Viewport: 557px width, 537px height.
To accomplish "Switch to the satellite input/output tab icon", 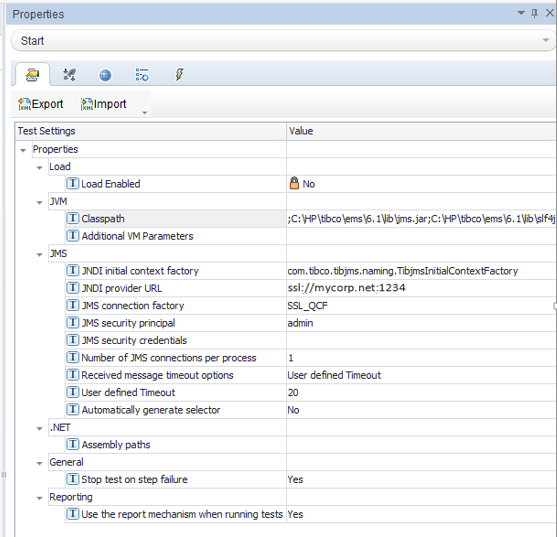I will coord(69,75).
